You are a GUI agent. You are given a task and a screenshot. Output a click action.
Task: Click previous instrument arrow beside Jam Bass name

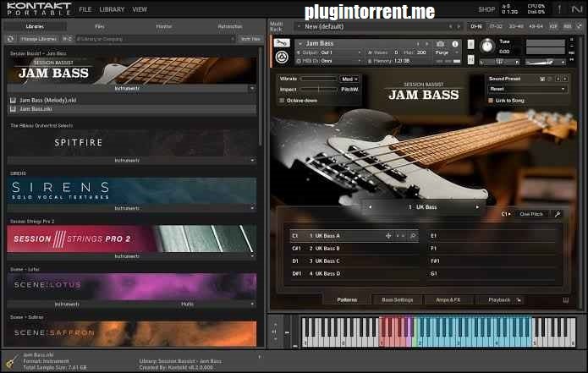point(419,43)
